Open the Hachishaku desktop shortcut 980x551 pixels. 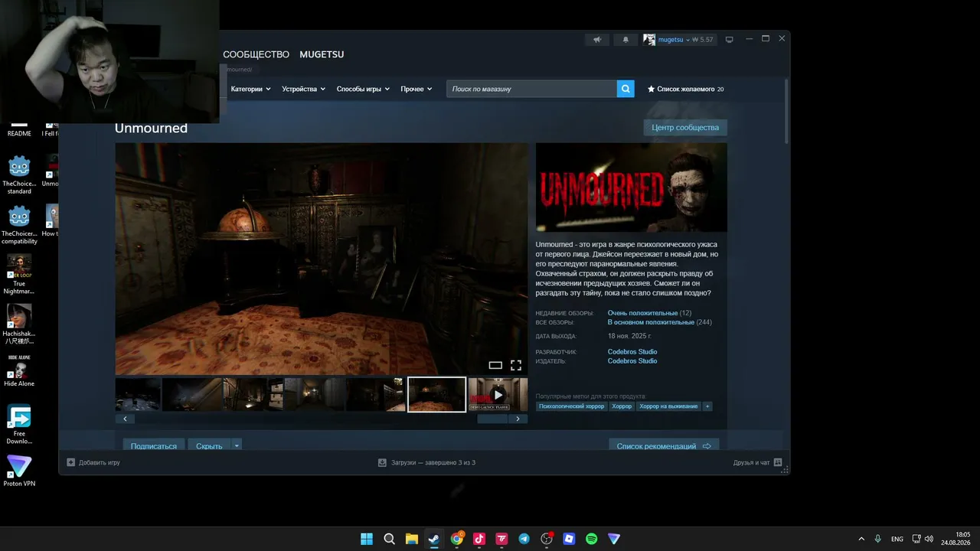19,324
